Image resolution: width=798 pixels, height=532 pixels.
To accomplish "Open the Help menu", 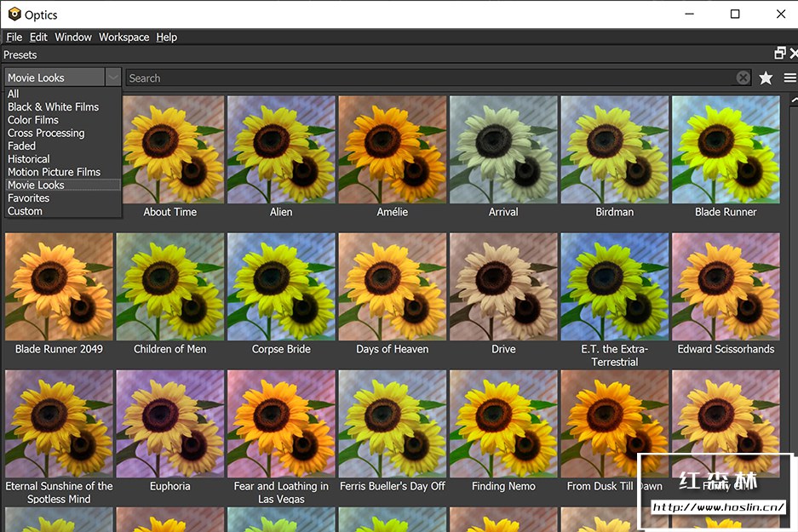I will coord(167,37).
